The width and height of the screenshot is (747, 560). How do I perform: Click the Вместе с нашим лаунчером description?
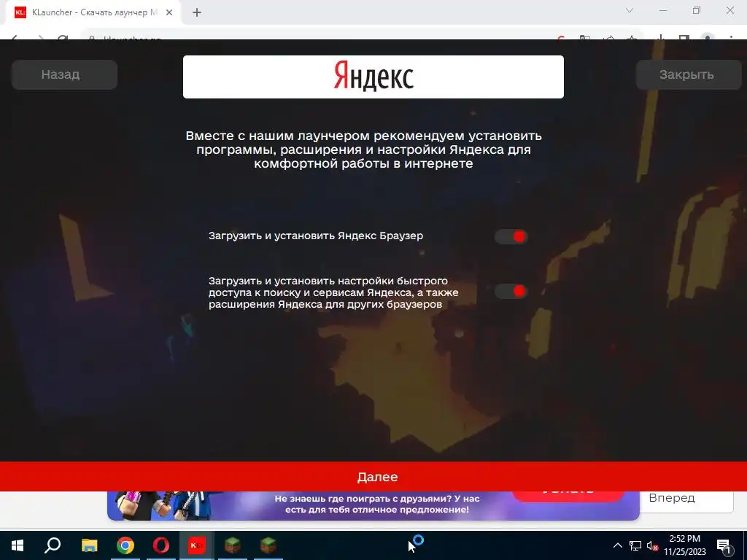coord(363,149)
